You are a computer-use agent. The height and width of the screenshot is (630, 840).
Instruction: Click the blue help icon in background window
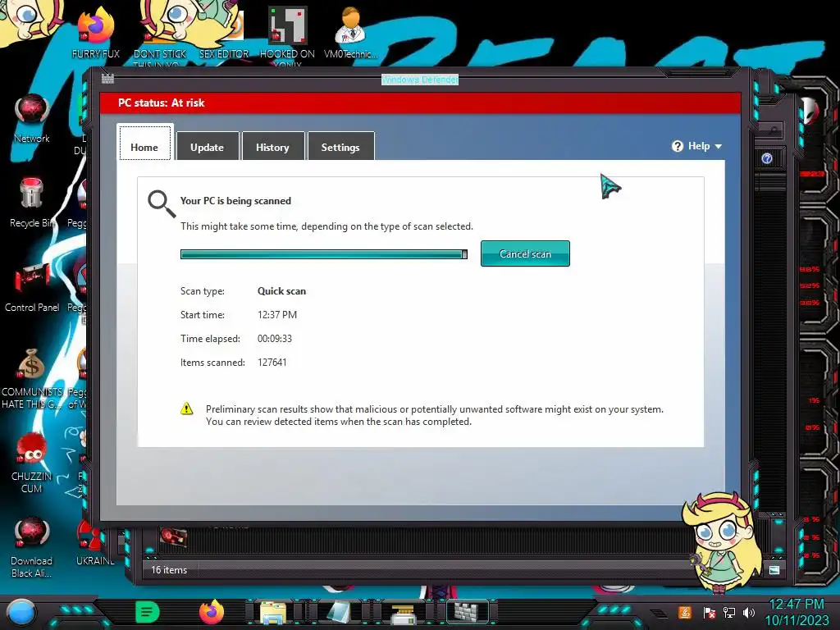tap(767, 158)
